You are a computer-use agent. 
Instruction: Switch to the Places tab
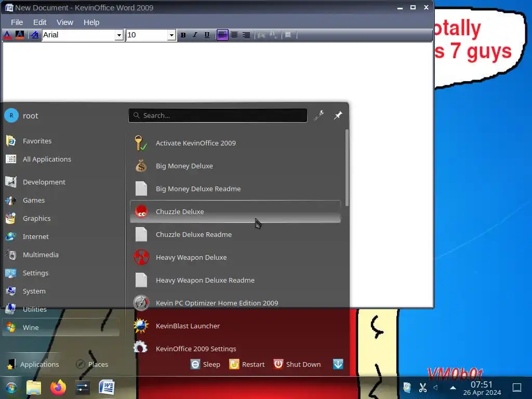click(x=92, y=364)
